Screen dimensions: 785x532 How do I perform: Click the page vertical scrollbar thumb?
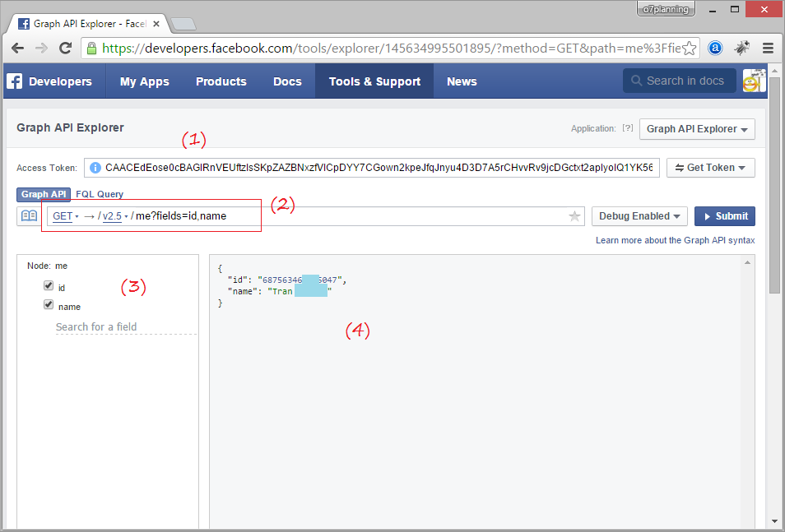click(x=774, y=185)
